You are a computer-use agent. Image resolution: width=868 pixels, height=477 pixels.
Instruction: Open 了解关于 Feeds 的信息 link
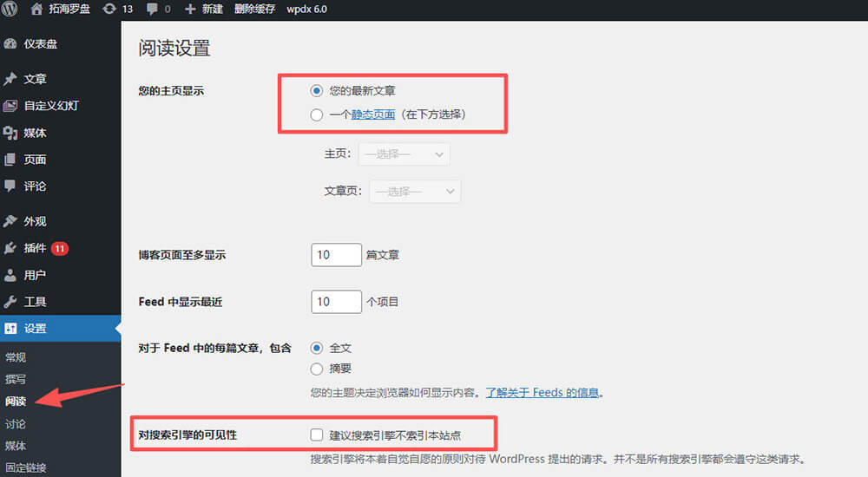click(x=542, y=393)
